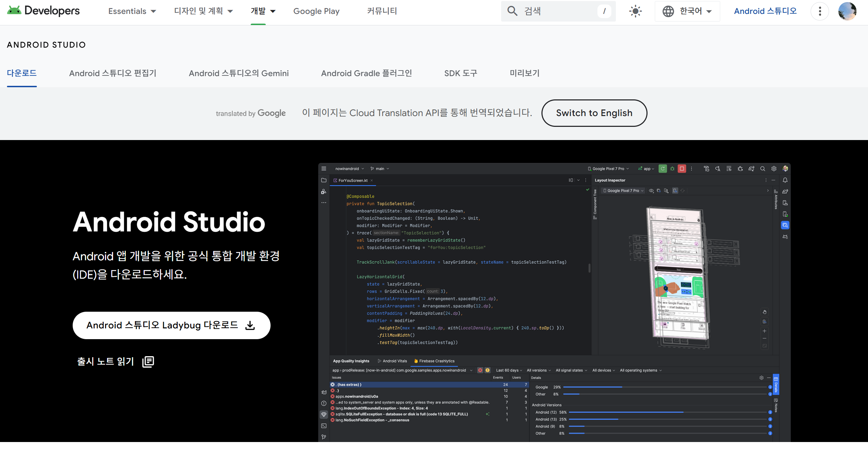Open the three-dot more options menu

pos(820,11)
